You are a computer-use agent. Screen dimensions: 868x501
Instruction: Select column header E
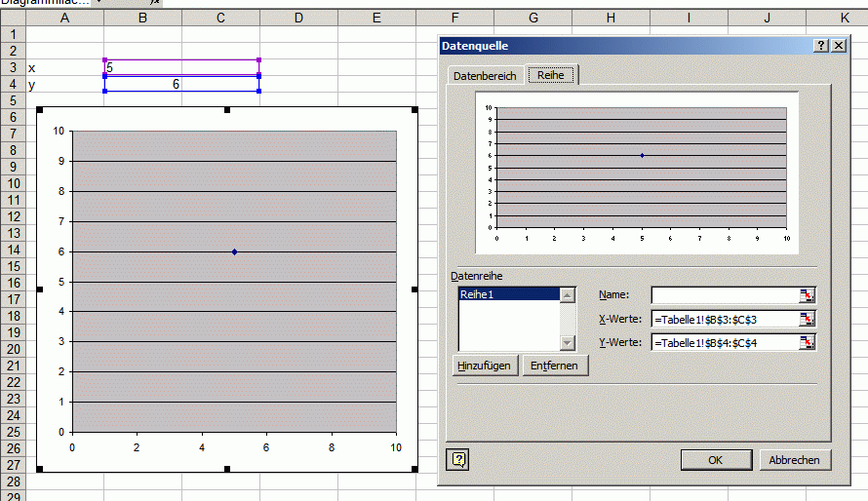(377, 18)
